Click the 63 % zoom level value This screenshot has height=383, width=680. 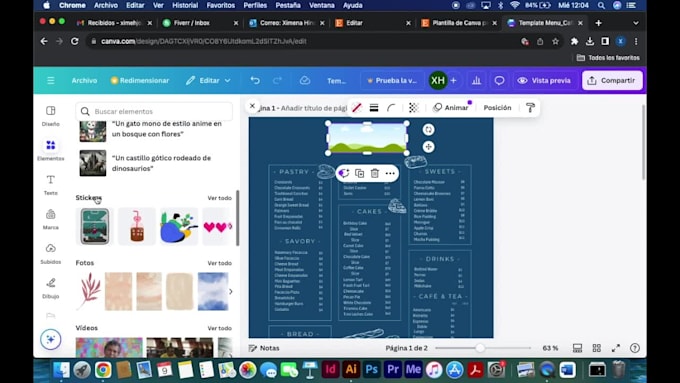point(550,348)
